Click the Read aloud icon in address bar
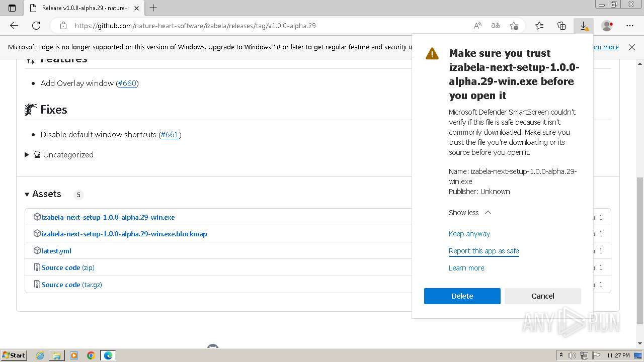The image size is (644, 362). (477, 26)
